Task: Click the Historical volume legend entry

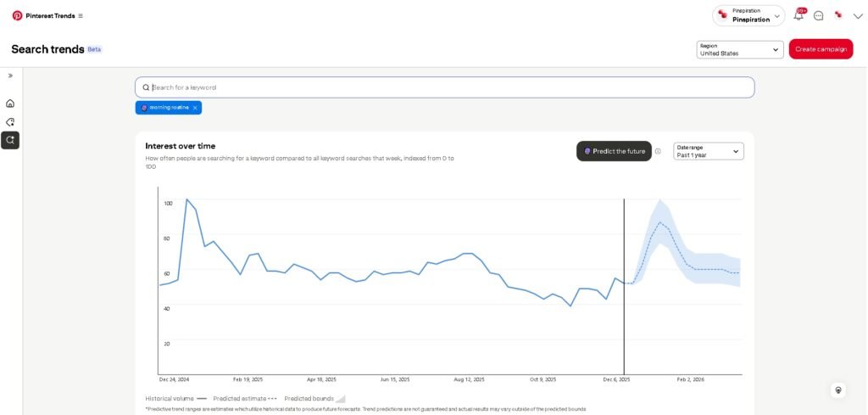Action: click(x=175, y=398)
